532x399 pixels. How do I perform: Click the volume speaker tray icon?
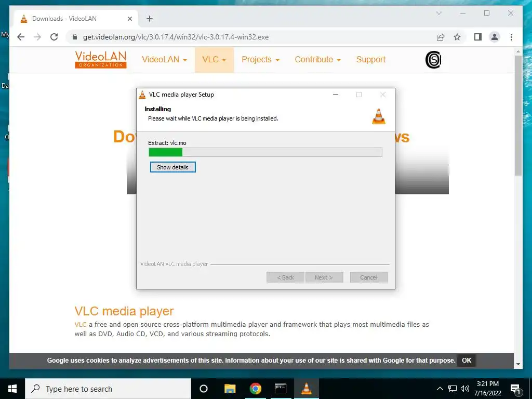click(465, 389)
